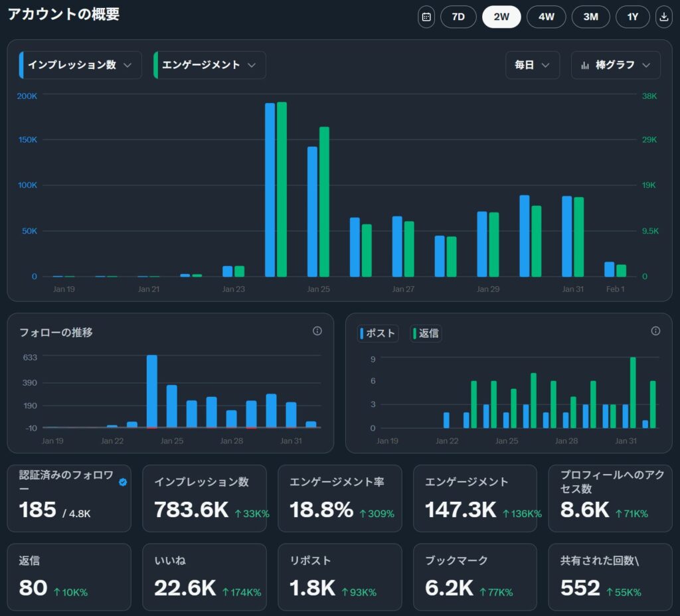This screenshot has height=616, width=680.
Task: Click info icon in posts and replies panel
Action: 655,331
